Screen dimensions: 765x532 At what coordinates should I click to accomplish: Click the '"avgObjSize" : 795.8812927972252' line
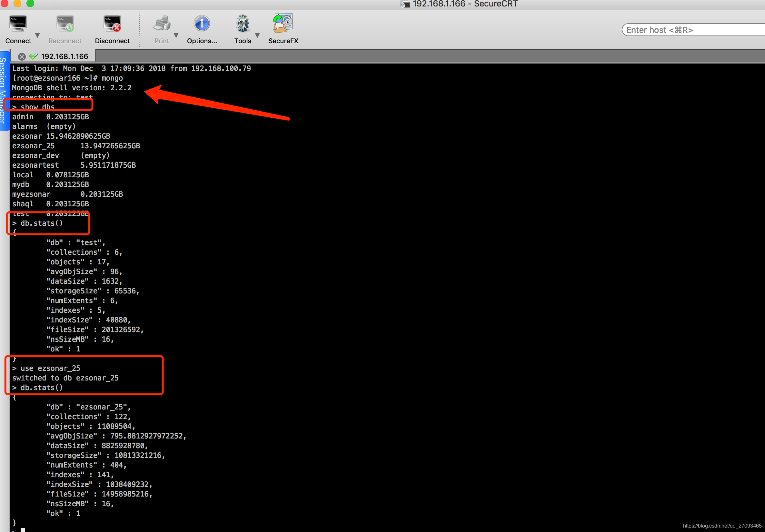pyautogui.click(x=116, y=436)
